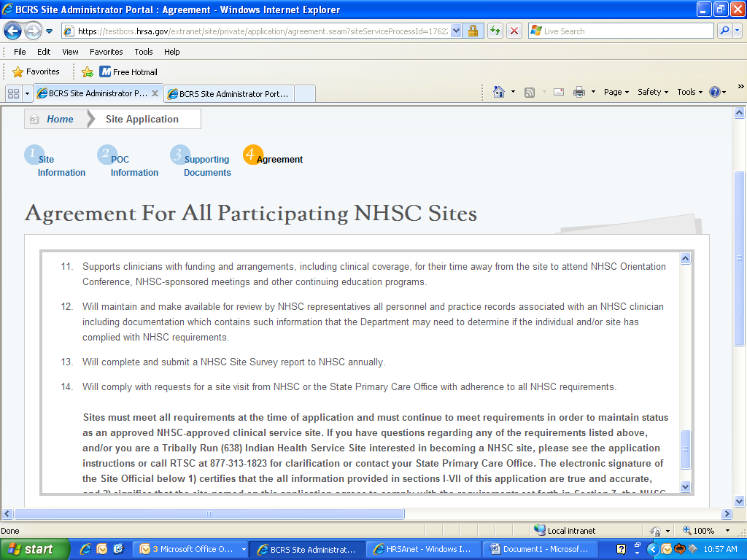Click the Windows Start button
Image resolution: width=747 pixels, height=560 pixels.
31,549
